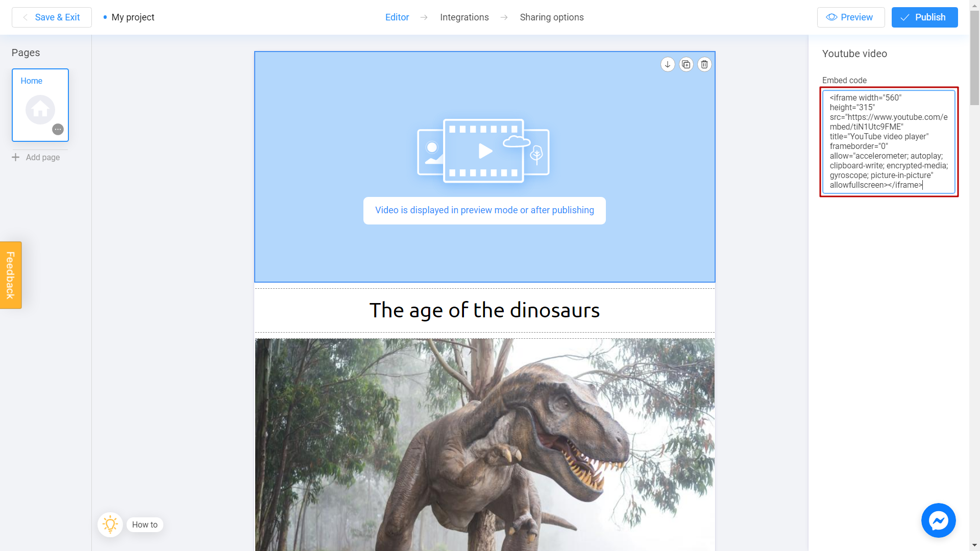Viewport: 980px width, 551px height.
Task: Select the Home page thumbnail
Action: click(x=40, y=105)
